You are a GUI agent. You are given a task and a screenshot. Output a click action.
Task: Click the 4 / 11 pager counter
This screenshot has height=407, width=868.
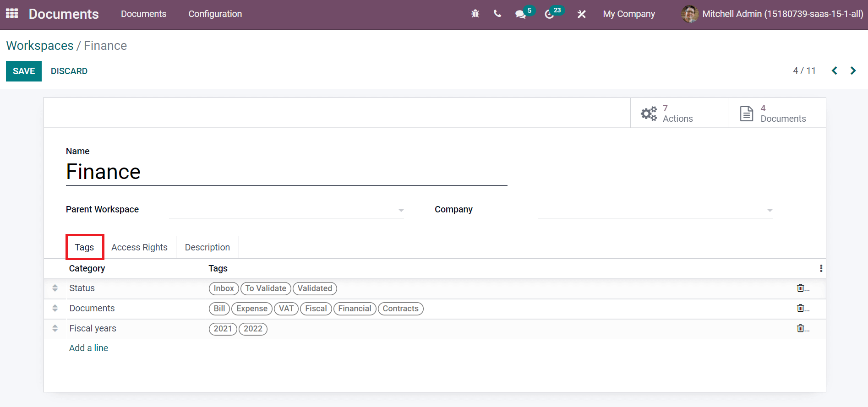(x=804, y=71)
